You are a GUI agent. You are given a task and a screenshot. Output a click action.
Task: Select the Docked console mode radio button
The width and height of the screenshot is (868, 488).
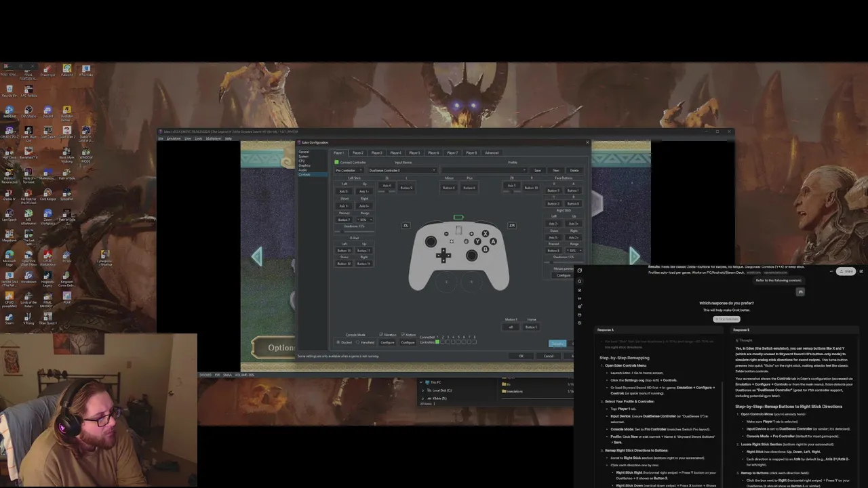point(338,342)
